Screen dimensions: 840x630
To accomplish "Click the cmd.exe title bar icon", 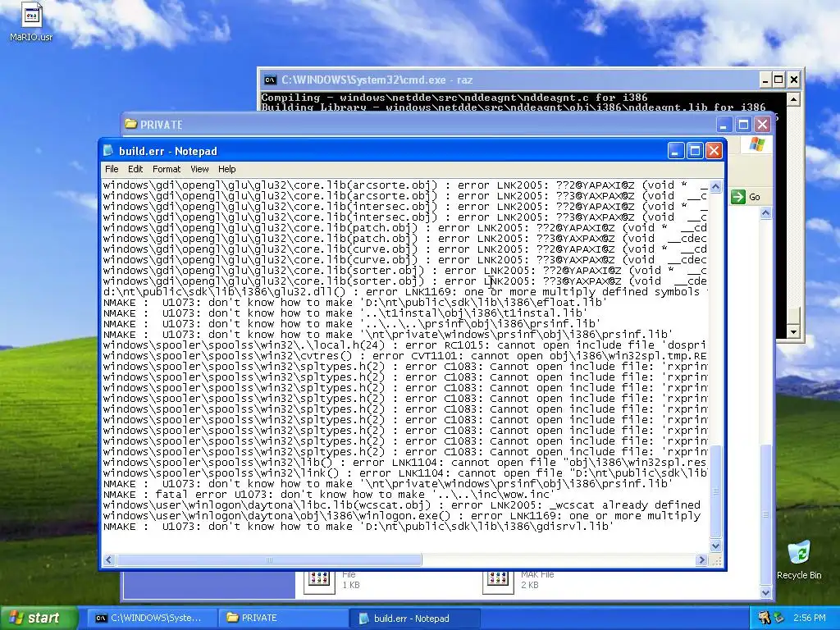I will [270, 80].
